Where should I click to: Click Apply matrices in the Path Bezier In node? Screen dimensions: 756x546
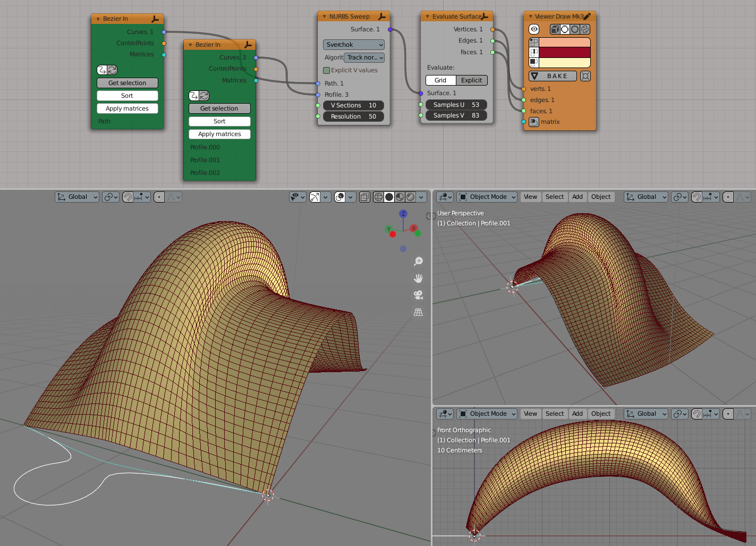[128, 108]
